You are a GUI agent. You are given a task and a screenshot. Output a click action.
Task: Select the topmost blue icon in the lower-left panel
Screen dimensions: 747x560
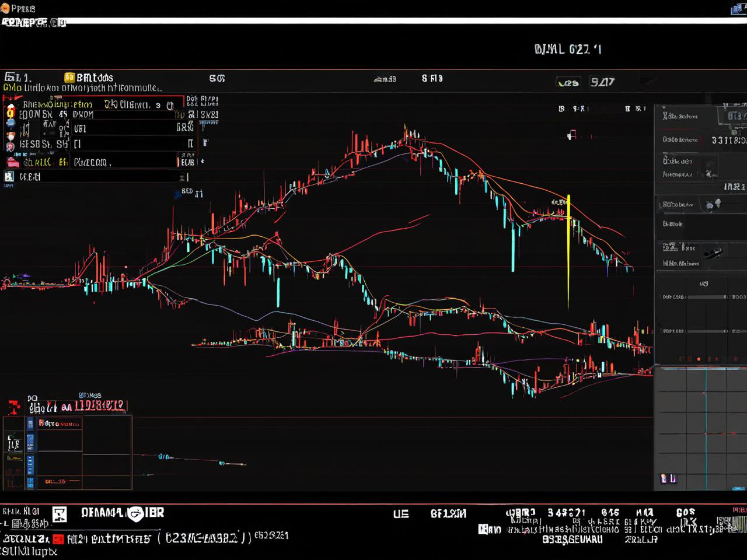pos(30,423)
